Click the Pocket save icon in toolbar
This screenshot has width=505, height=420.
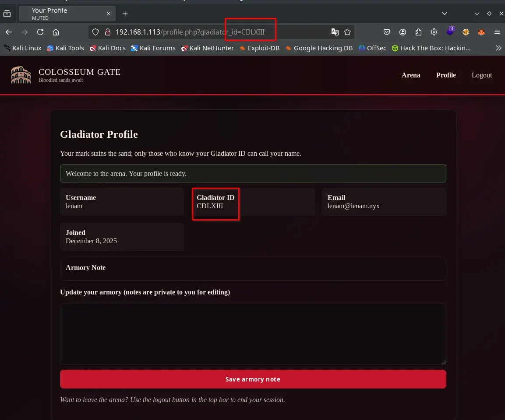click(387, 32)
